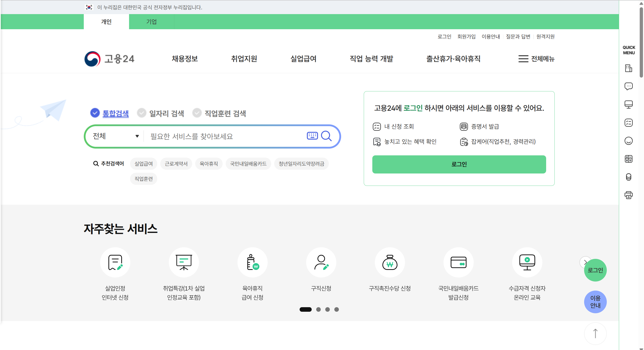Click the next arrow on the services carousel

pos(584,262)
